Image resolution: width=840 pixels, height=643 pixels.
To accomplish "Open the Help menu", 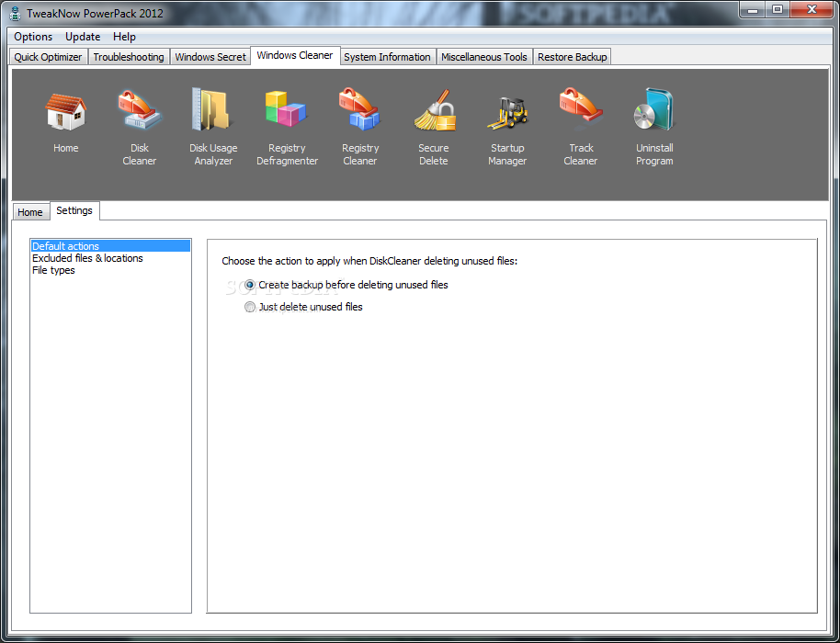I will coord(124,37).
